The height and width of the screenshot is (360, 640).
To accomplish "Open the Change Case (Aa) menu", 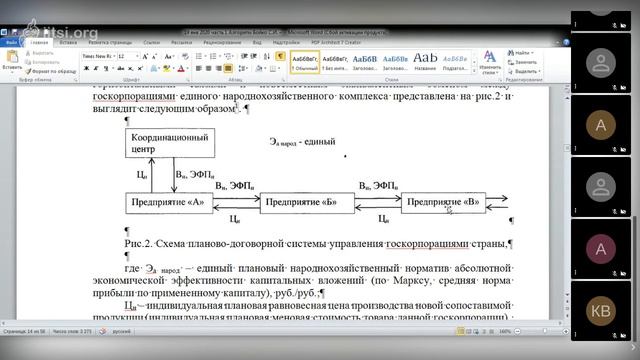I will coord(169,56).
